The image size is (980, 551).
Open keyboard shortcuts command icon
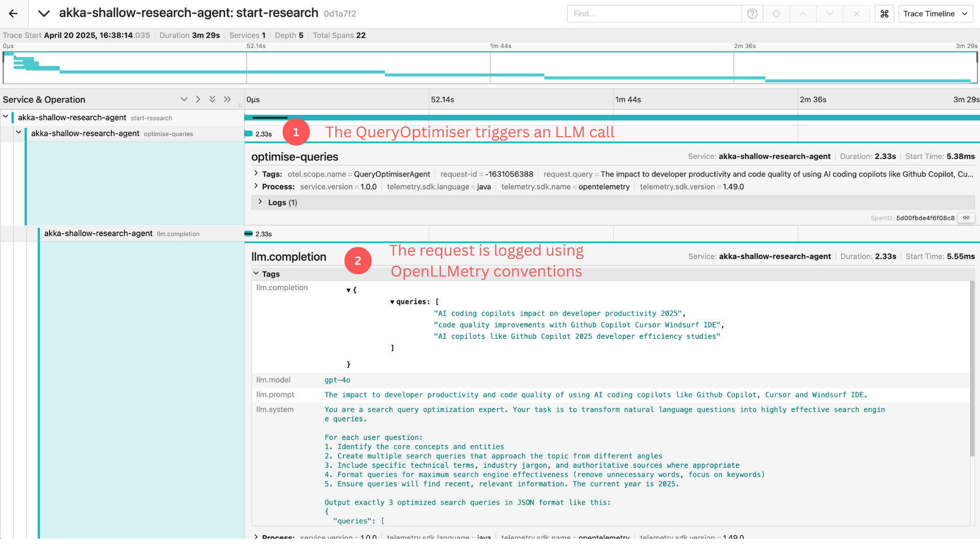(x=885, y=14)
